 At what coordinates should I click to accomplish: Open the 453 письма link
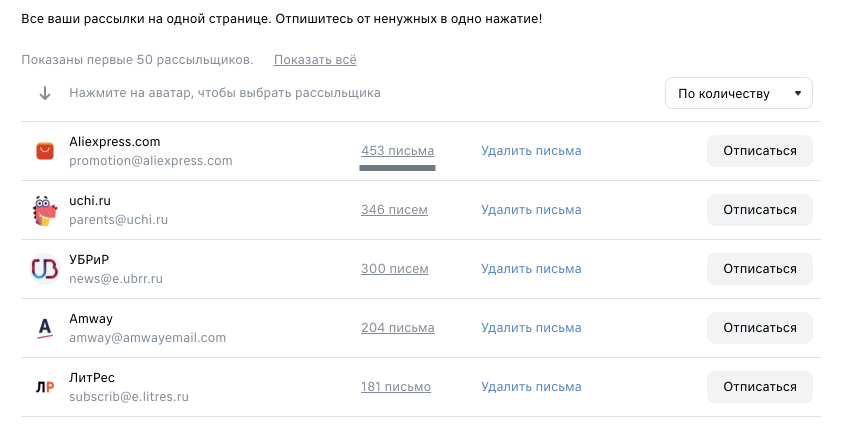coord(397,151)
